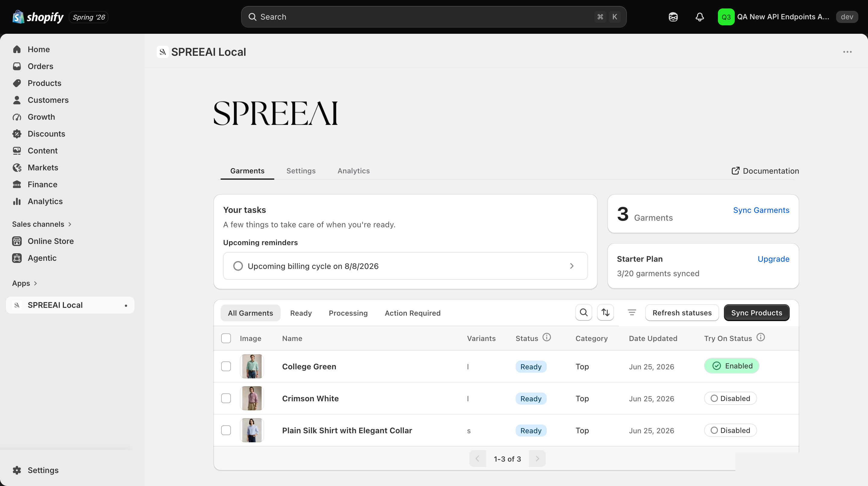Select the Action Required filter tab

pyautogui.click(x=412, y=313)
